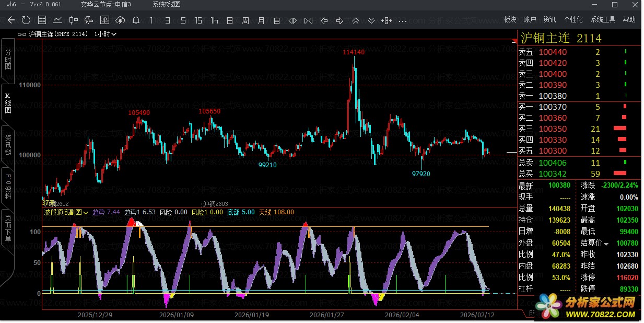Switch to the 分时图 side tab

(8, 60)
